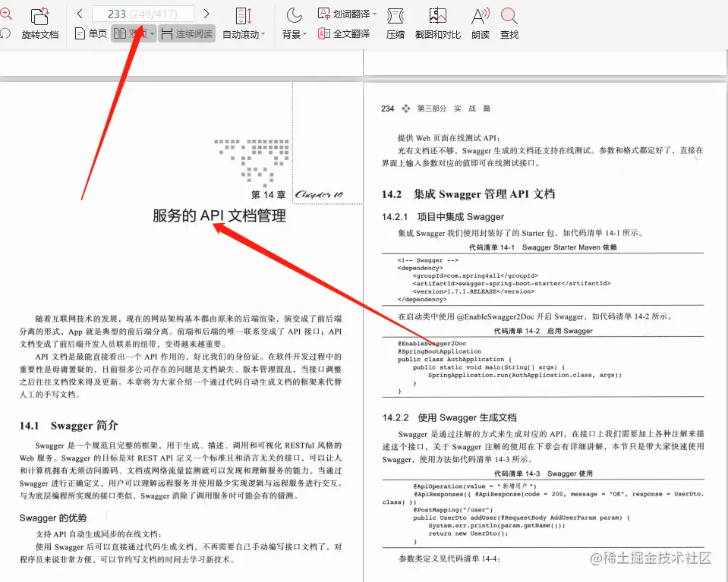
Task: Click text 支持 API 自动生成同步的在线文档
Action: coord(99,533)
